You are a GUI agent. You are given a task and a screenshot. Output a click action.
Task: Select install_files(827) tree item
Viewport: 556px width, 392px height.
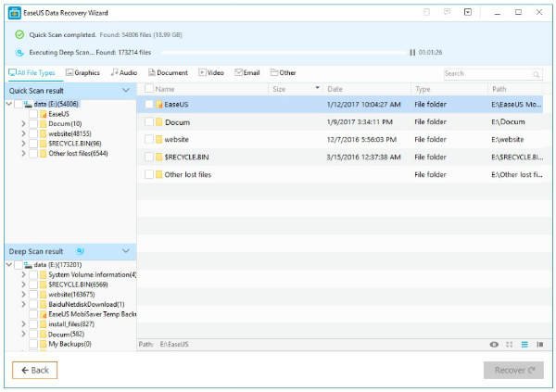tap(71, 324)
